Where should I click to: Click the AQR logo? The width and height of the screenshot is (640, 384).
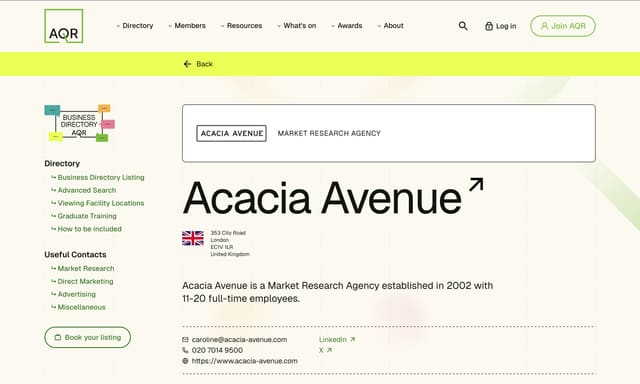[64, 26]
